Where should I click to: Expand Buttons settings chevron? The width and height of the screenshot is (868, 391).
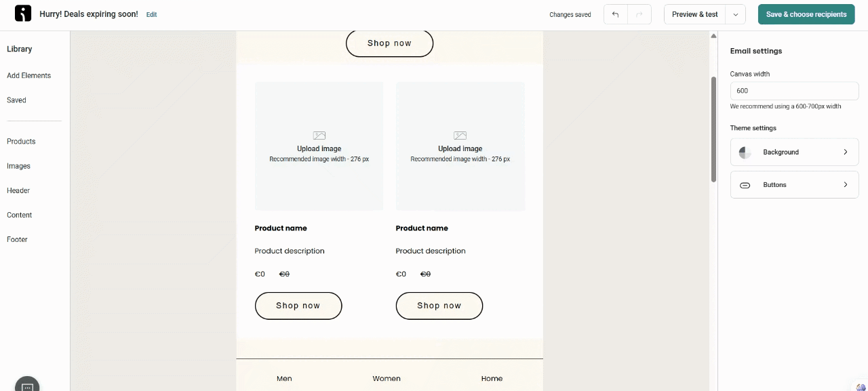click(845, 185)
